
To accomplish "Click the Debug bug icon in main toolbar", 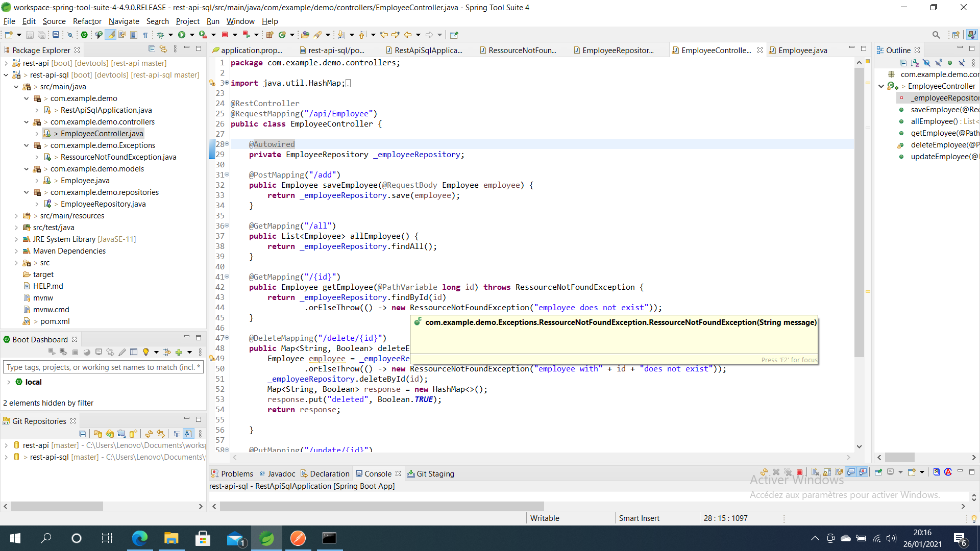I will [160, 35].
